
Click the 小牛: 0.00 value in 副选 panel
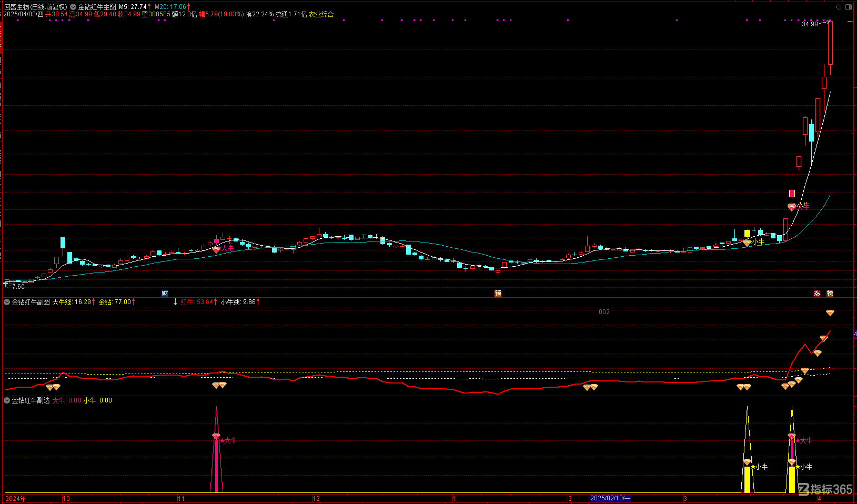tap(98, 400)
